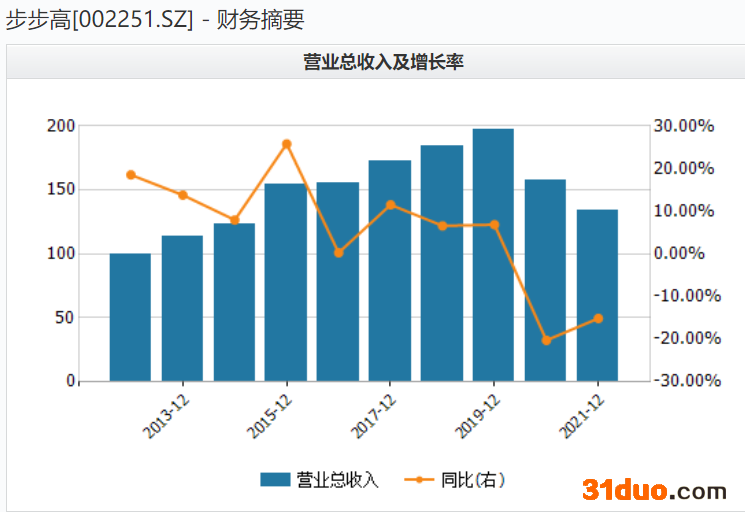Image resolution: width=745 pixels, height=512 pixels.
Task: Click the blue 营业总收入 legend swatch
Action: point(275,479)
